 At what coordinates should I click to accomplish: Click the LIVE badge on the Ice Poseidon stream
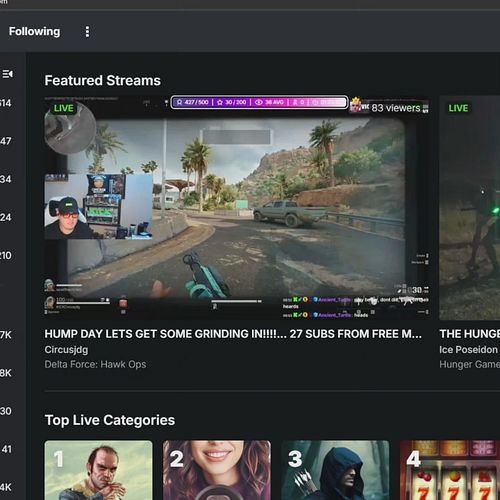458,108
